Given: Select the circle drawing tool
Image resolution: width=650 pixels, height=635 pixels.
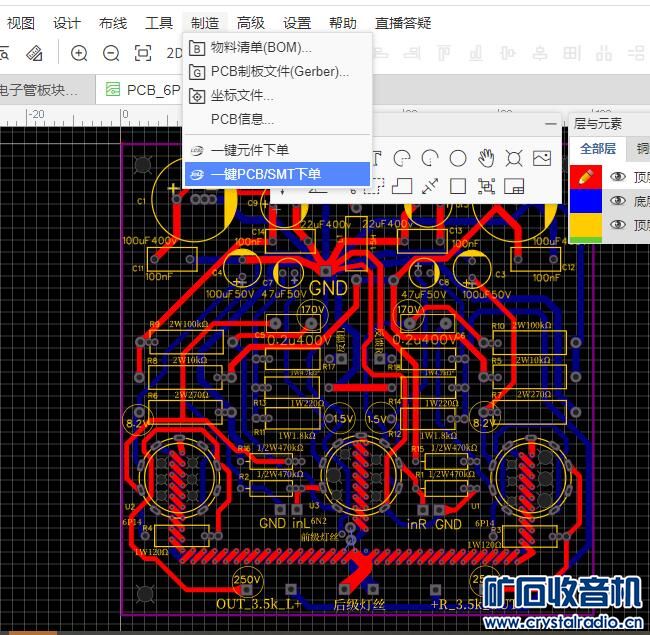Looking at the screenshot, I should [458, 158].
